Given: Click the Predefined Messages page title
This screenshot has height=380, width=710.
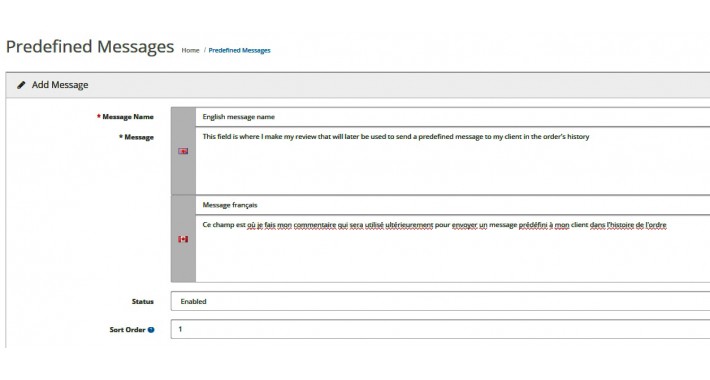Looking at the screenshot, I should [90, 47].
